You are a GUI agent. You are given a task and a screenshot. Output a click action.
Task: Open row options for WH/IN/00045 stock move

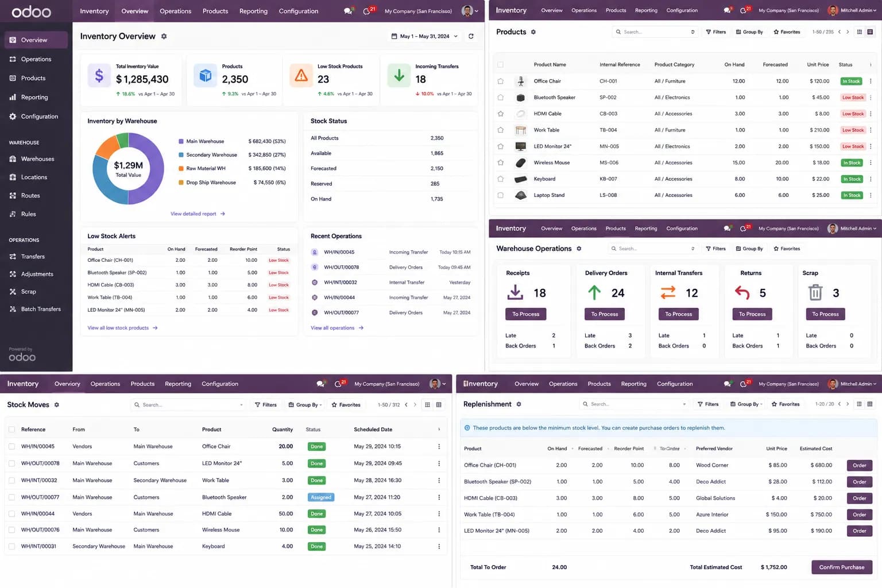click(439, 446)
